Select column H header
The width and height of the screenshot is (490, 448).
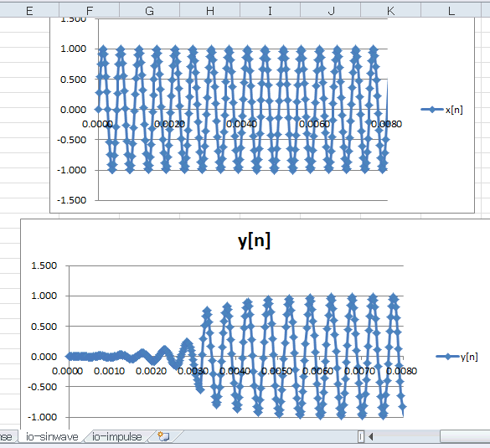coord(210,11)
